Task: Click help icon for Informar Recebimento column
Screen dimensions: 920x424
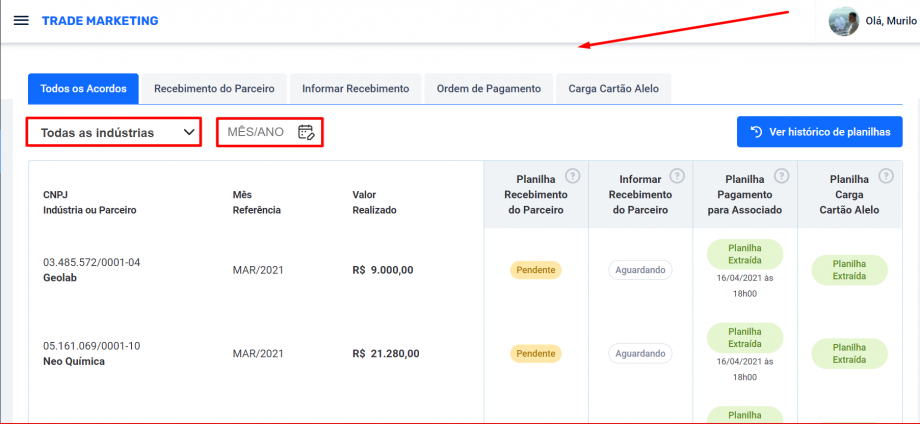Action: [677, 176]
